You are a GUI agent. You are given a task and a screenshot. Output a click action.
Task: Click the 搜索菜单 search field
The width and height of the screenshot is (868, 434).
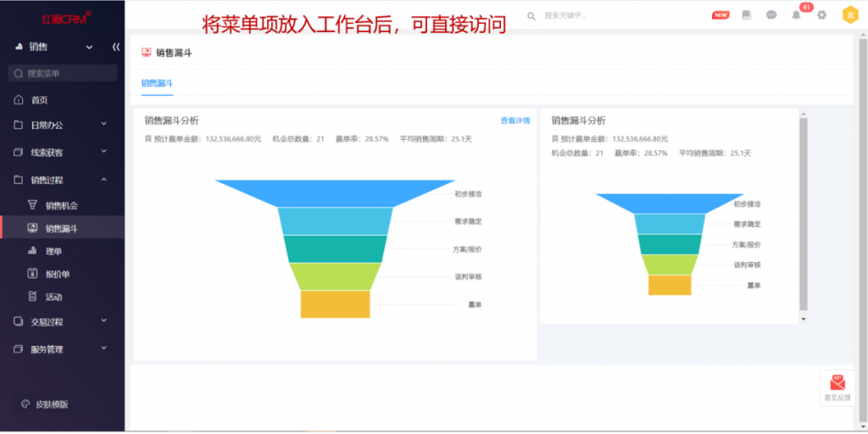coord(63,74)
